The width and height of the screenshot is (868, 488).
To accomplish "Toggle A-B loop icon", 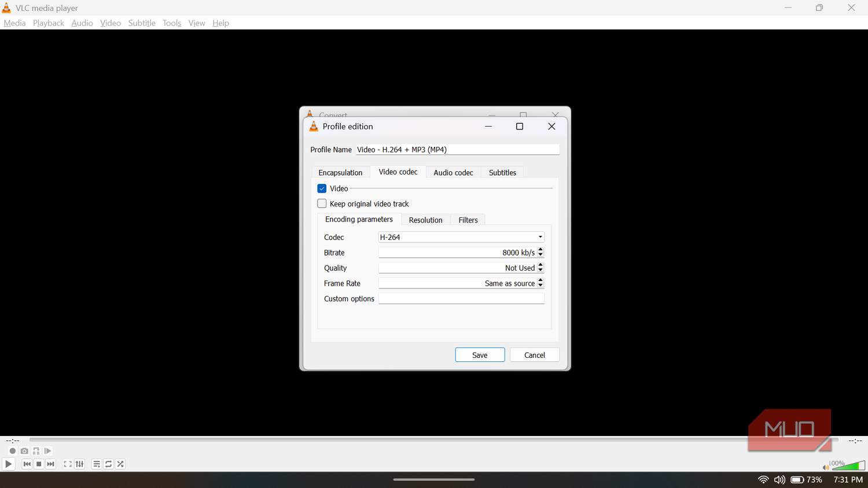I will [36, 451].
